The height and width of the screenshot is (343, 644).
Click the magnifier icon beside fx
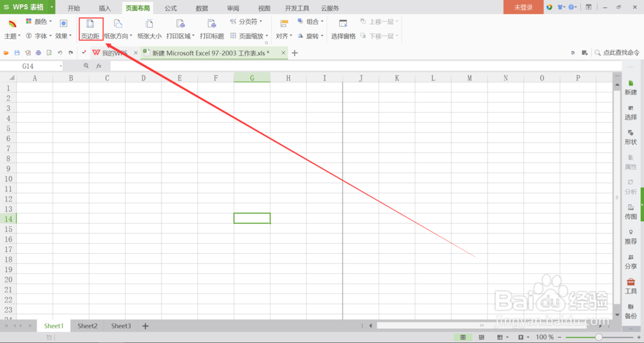point(86,66)
